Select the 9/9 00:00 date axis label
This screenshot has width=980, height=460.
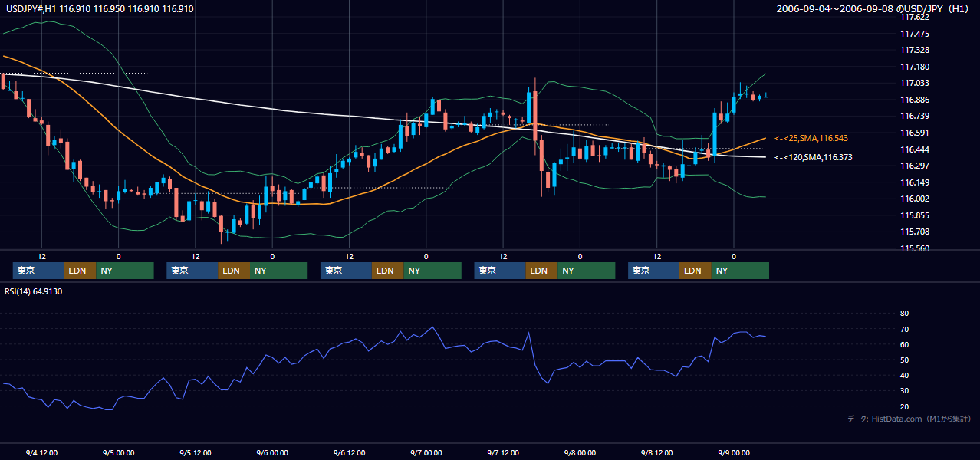(734, 452)
